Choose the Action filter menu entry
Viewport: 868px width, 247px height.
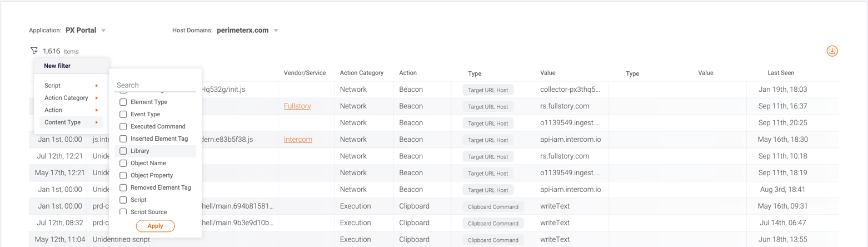53,110
